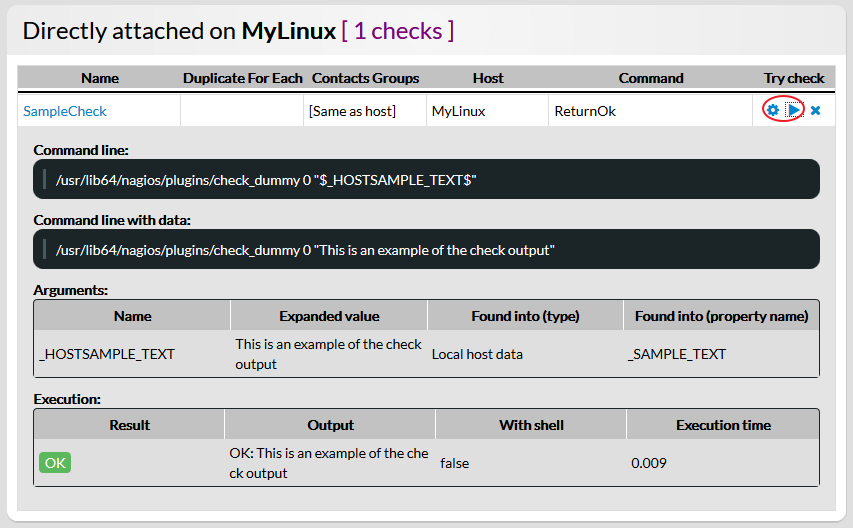853x528 pixels.
Task: Click the [Same as host] contacts cell
Action: click(352, 111)
